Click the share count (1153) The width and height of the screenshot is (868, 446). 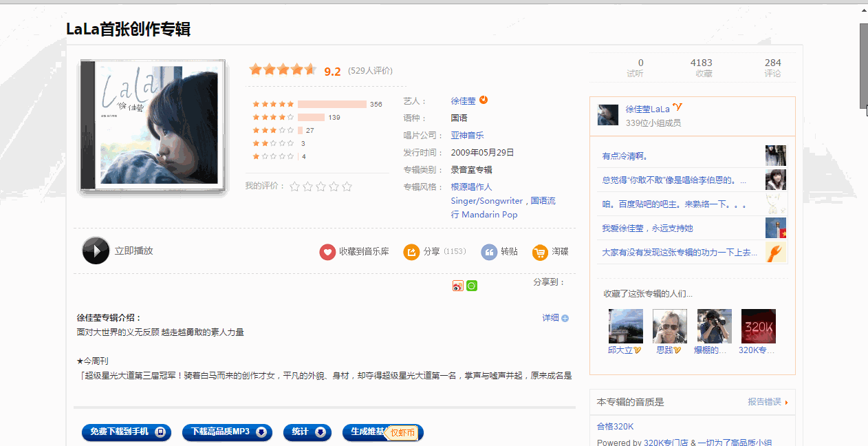pyautogui.click(x=455, y=252)
